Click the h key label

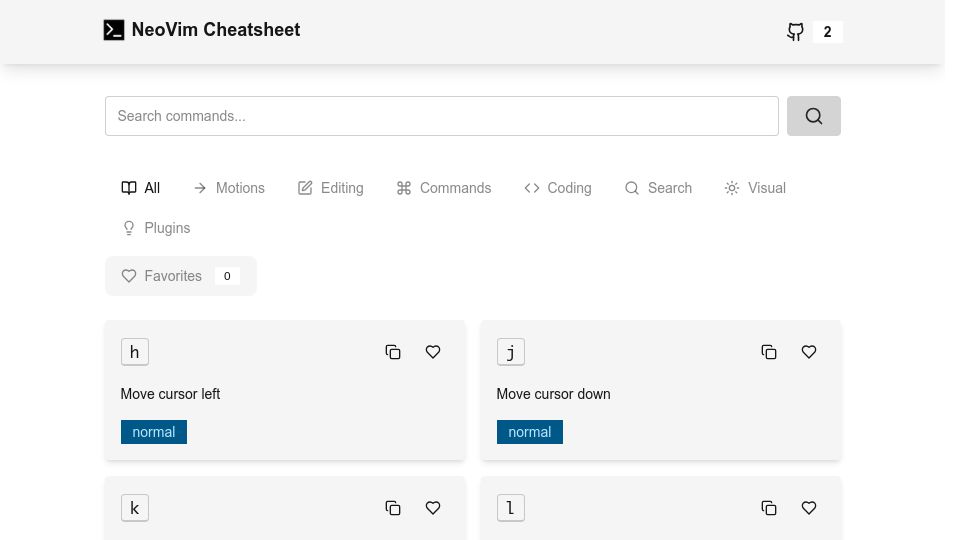point(135,352)
